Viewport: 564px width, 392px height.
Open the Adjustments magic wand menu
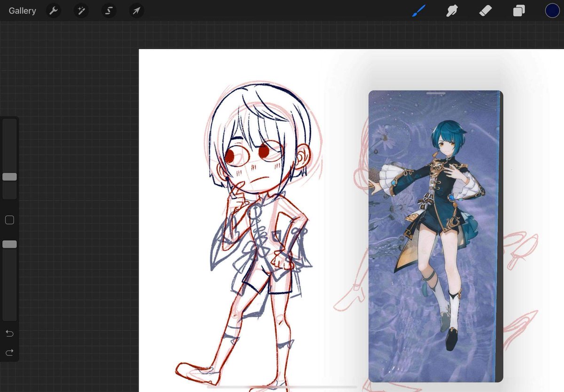point(81,11)
